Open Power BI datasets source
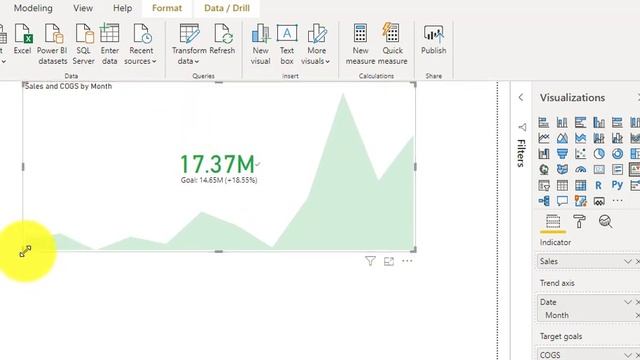Screen dimensions: 640x360 (52, 44)
